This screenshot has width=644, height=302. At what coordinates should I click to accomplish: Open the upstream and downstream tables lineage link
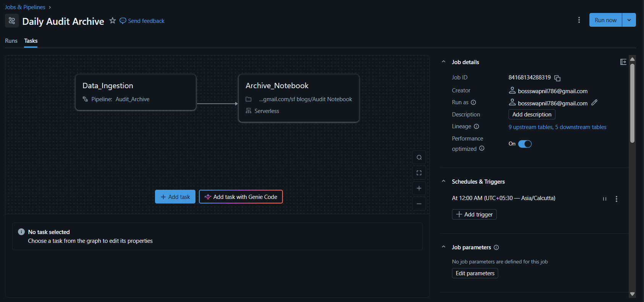pos(557,127)
